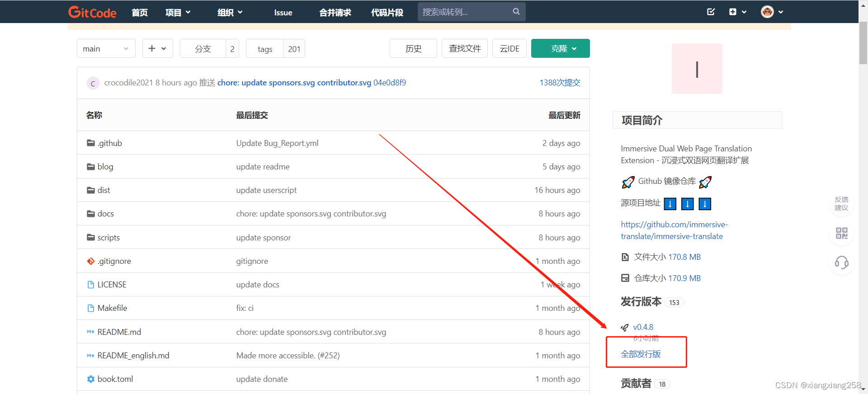Open 'fix: ci' commit

point(245,308)
